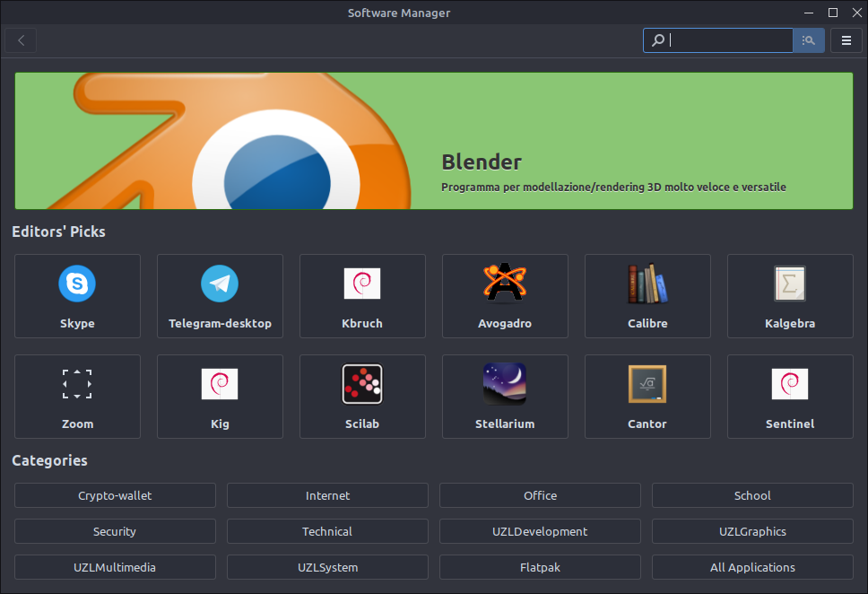This screenshot has height=594, width=868.
Task: Select the Technical category
Action: tap(327, 531)
